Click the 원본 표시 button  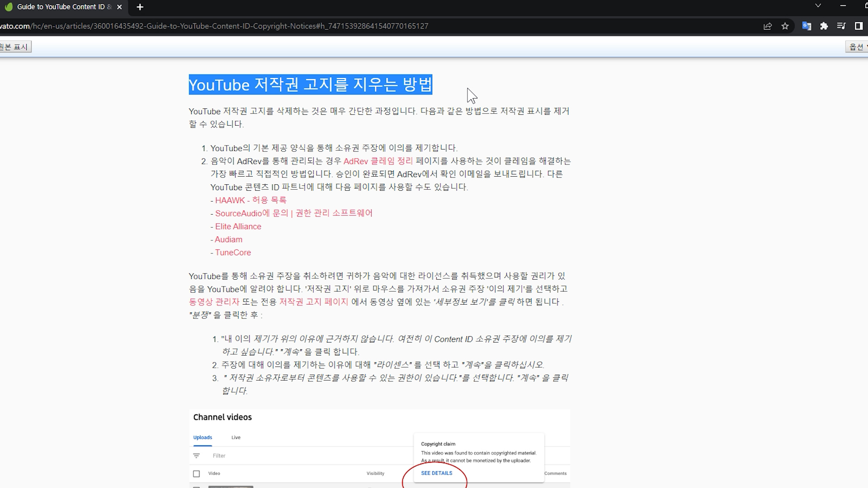point(15,47)
